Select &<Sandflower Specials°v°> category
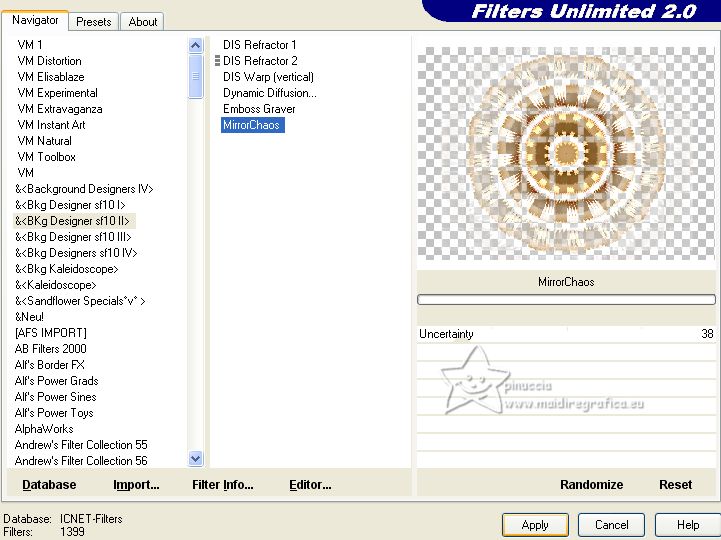The width and height of the screenshot is (721, 540). 80,301
